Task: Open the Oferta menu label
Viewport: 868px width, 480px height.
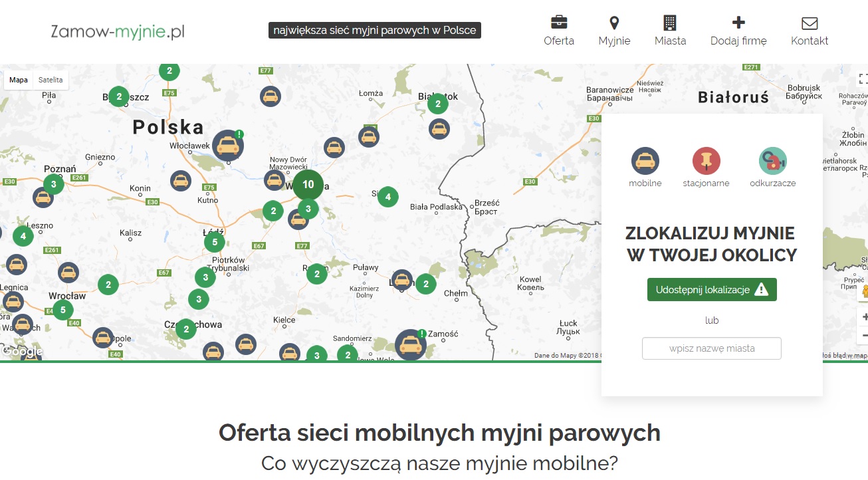Action: coord(559,41)
